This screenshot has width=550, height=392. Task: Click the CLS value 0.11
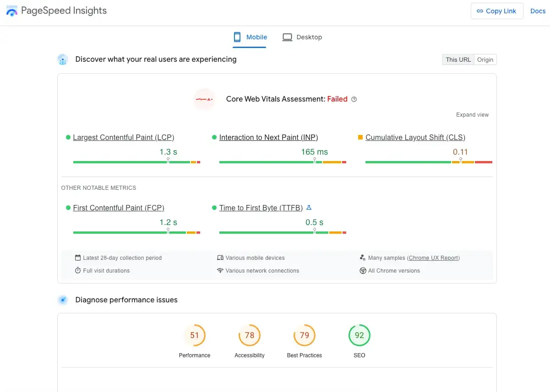460,152
